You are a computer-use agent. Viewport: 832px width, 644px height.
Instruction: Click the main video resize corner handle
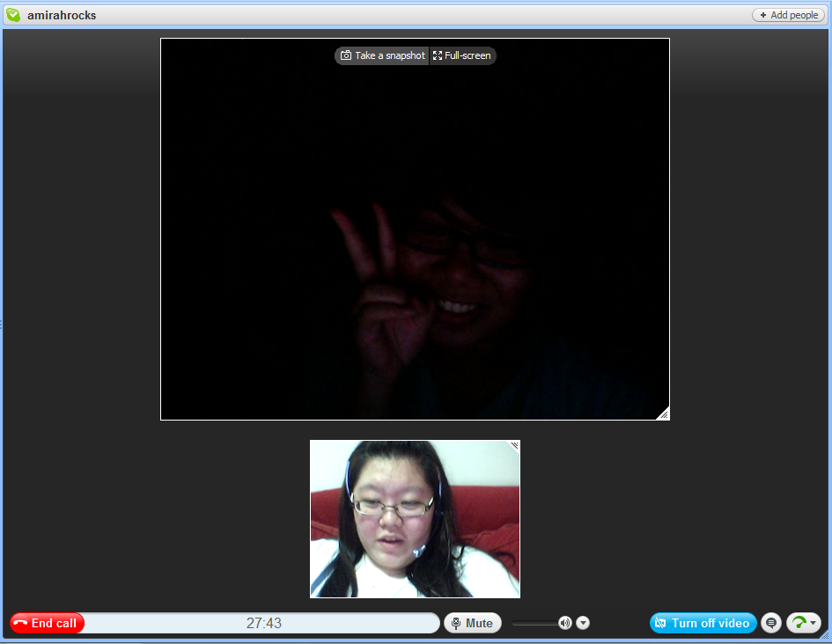[x=663, y=414]
